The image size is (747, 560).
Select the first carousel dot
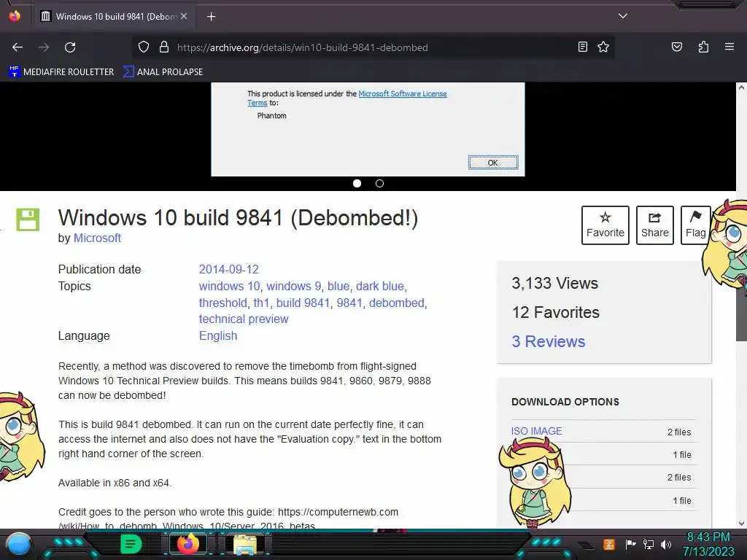[357, 183]
